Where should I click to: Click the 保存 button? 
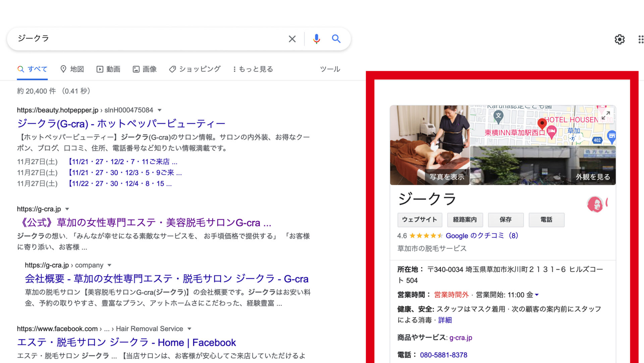(x=505, y=220)
